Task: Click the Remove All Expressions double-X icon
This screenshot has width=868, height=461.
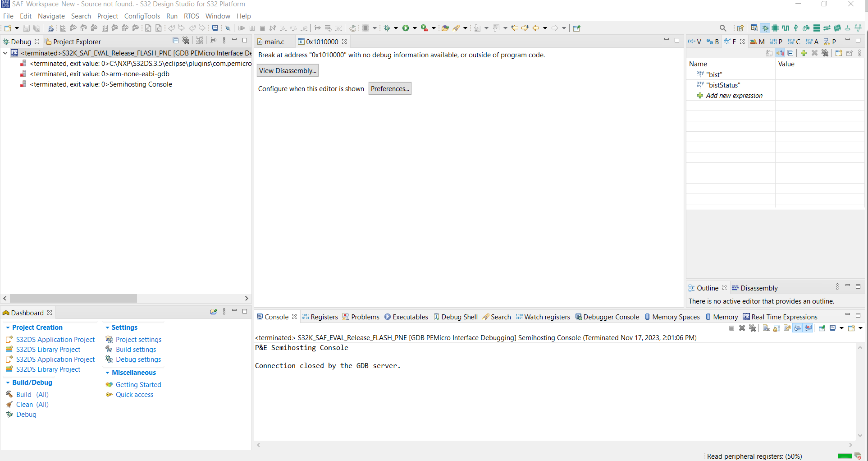Action: click(x=825, y=53)
